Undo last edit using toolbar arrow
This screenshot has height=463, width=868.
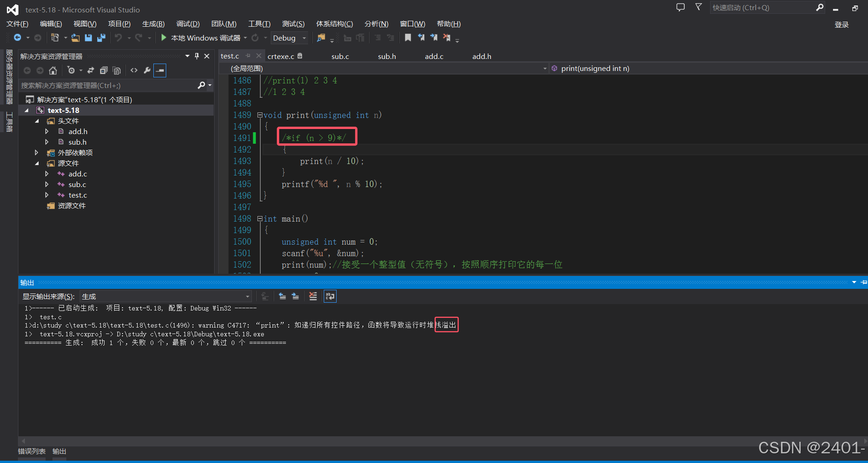coord(119,38)
